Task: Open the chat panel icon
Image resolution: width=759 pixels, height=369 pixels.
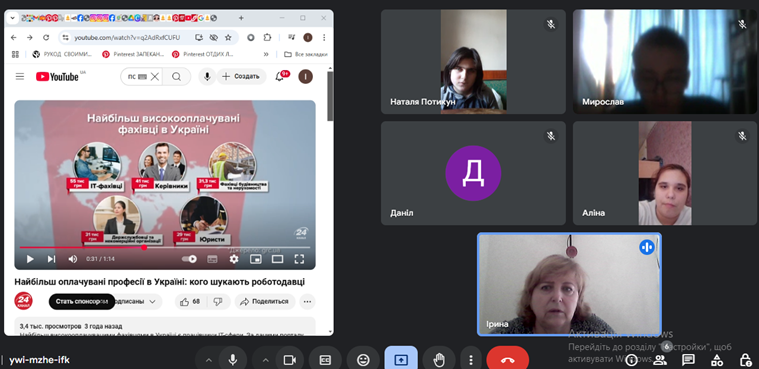Action: [688, 360]
